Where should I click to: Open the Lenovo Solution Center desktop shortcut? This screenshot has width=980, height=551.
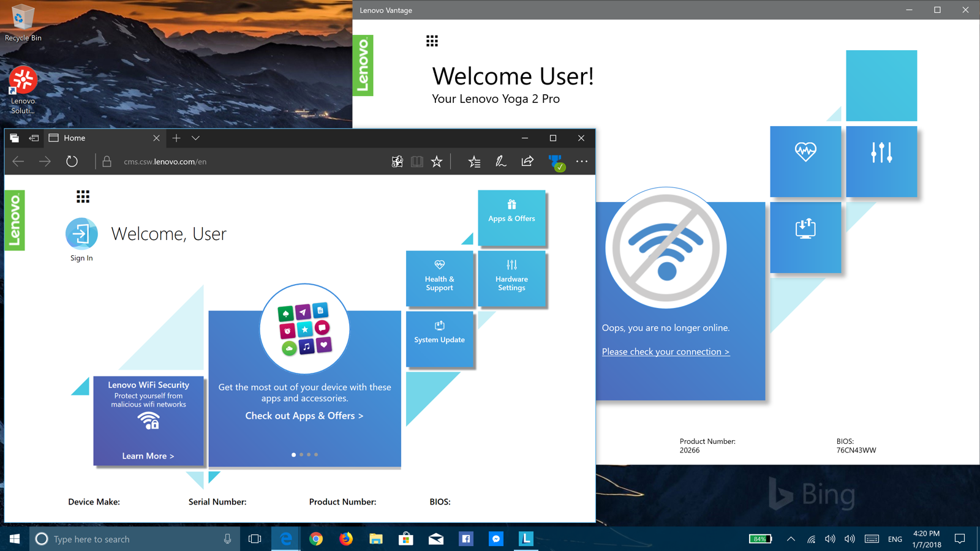23,91
